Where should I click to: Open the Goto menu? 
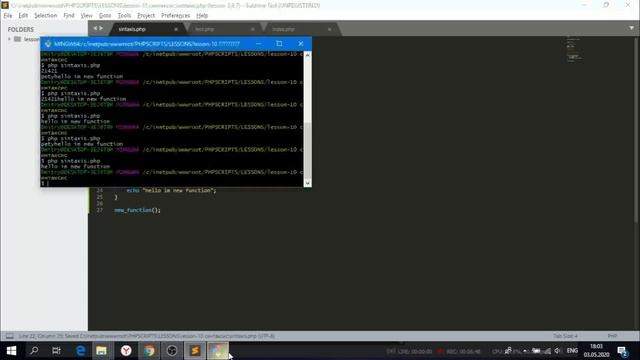coord(105,16)
